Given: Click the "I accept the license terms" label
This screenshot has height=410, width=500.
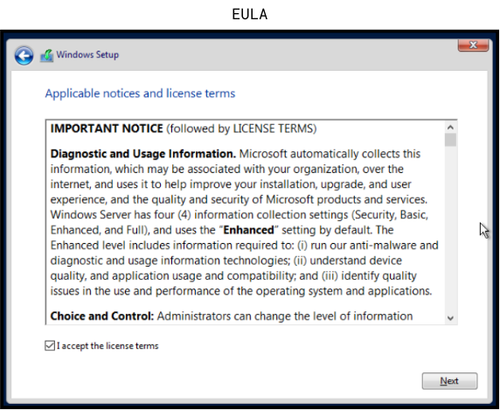Looking at the screenshot, I should (x=107, y=346).
